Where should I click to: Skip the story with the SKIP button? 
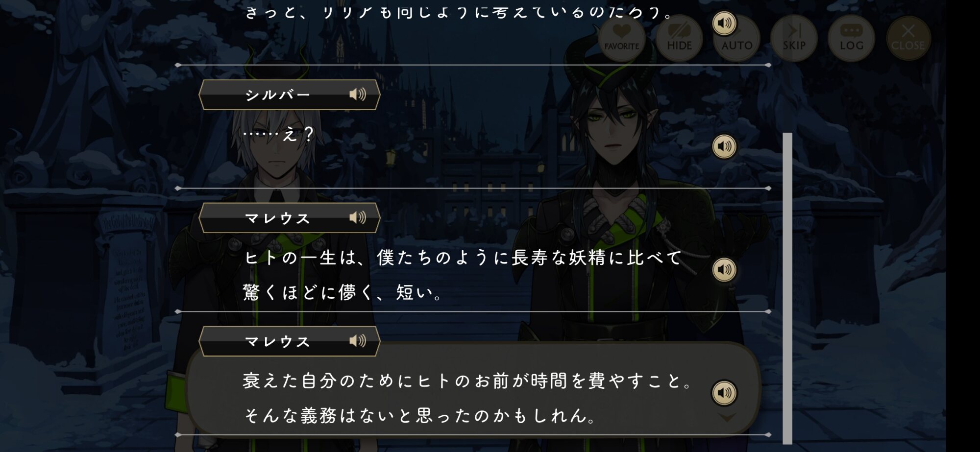click(x=794, y=38)
